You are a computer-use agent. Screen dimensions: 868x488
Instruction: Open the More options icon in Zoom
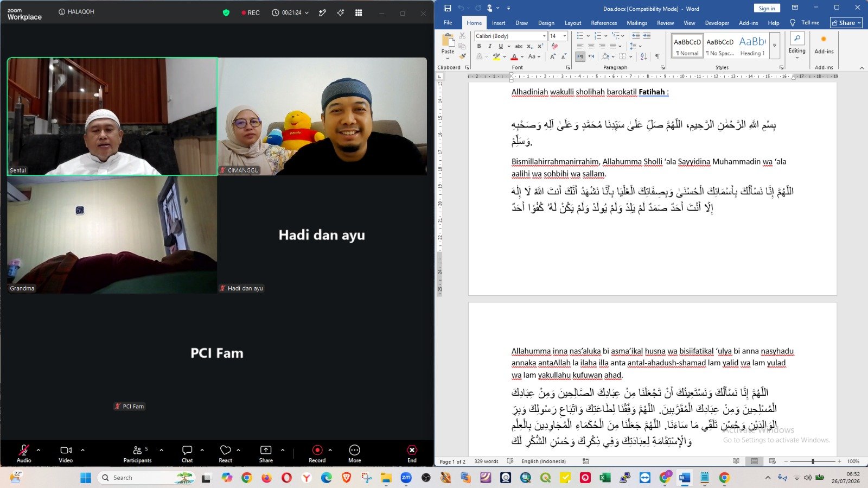point(354,454)
